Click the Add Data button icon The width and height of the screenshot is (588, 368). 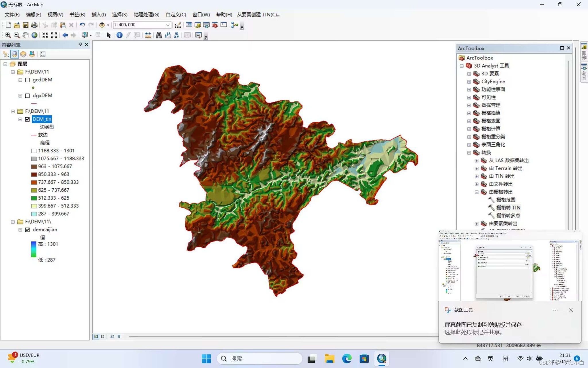coord(102,25)
